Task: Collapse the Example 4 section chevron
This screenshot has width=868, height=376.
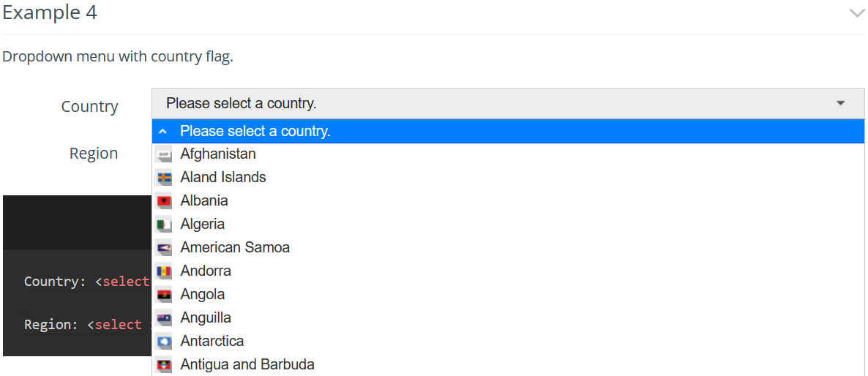Action: (x=856, y=14)
